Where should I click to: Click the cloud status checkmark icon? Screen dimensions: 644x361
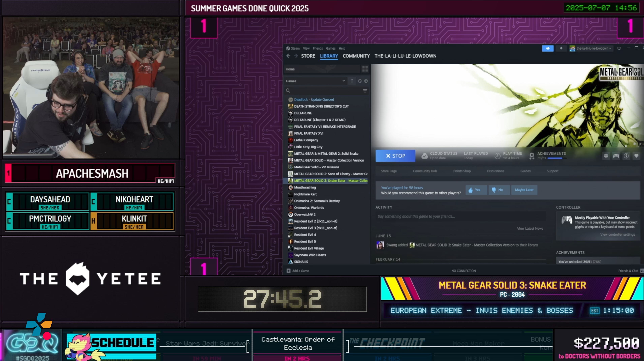pos(424,156)
